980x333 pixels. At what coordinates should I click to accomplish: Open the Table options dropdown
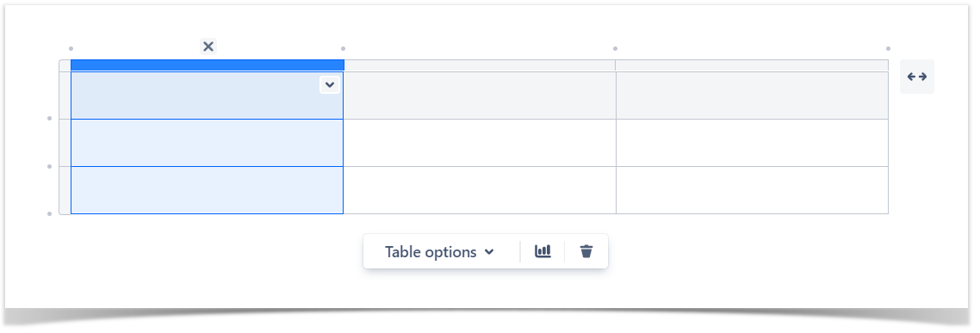point(439,252)
